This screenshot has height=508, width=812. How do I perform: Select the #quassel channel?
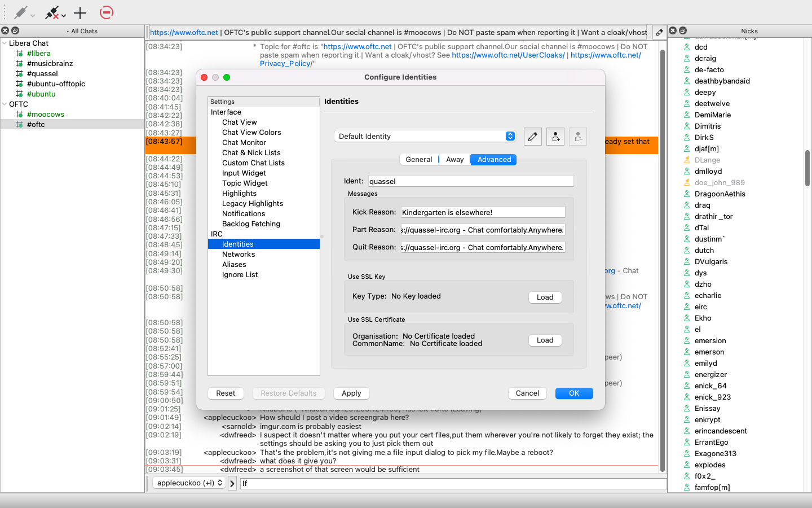[x=42, y=73]
